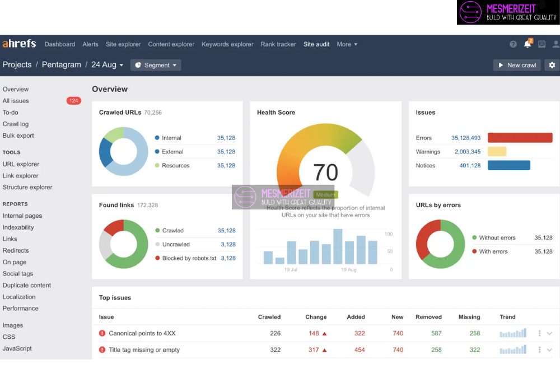Open the help question mark icon
Viewport: 560px width, 392px height.
(x=513, y=44)
